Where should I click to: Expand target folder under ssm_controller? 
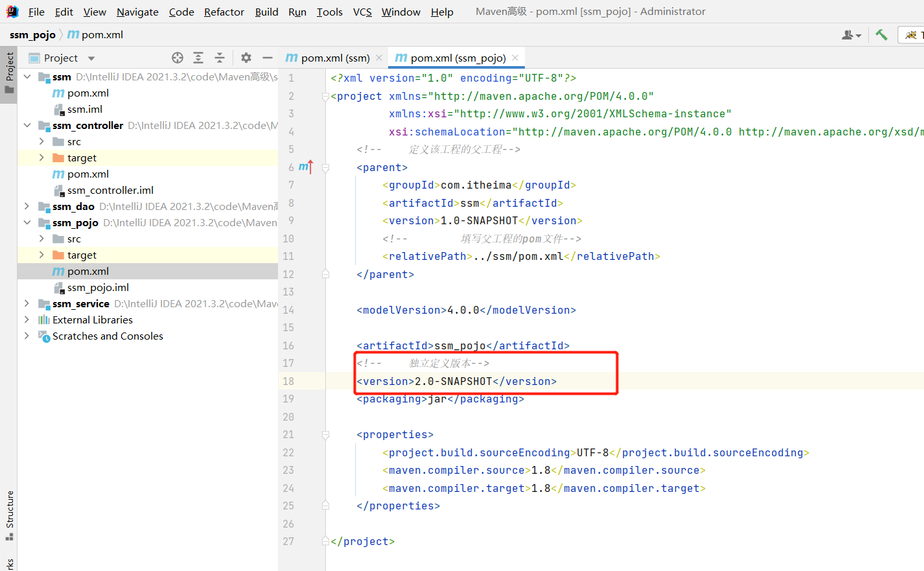[x=41, y=157]
